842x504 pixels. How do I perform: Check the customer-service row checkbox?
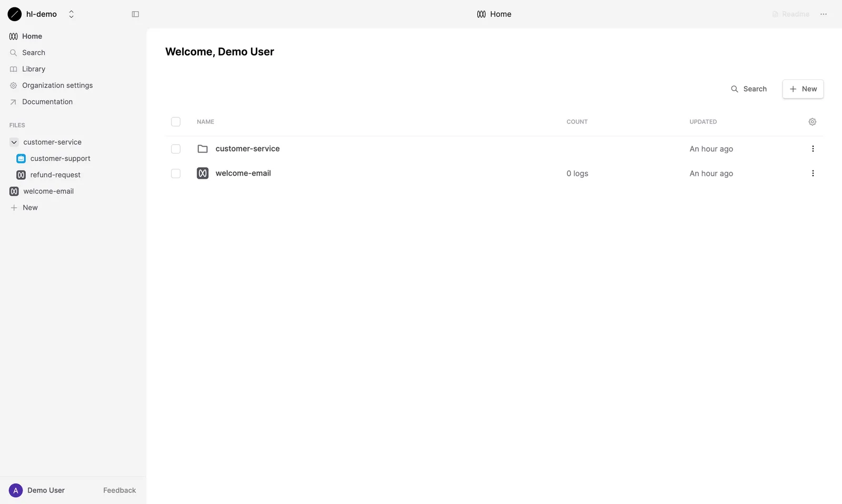tap(176, 149)
